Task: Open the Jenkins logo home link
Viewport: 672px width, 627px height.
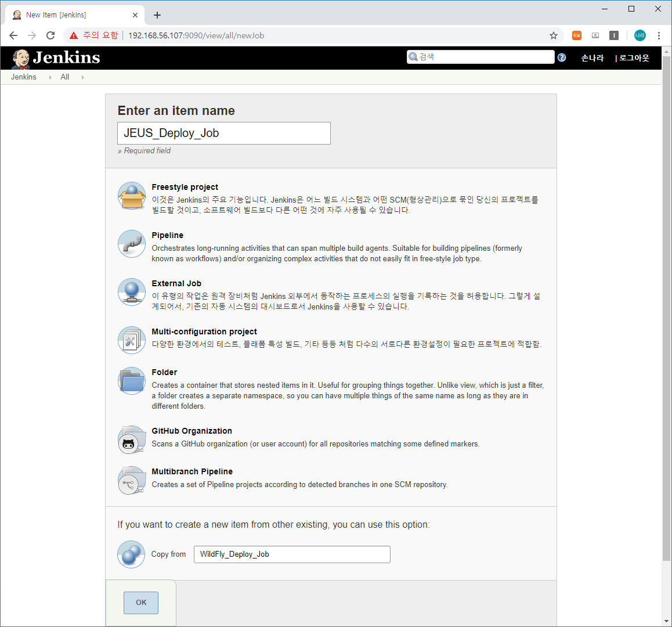Action: pos(56,58)
